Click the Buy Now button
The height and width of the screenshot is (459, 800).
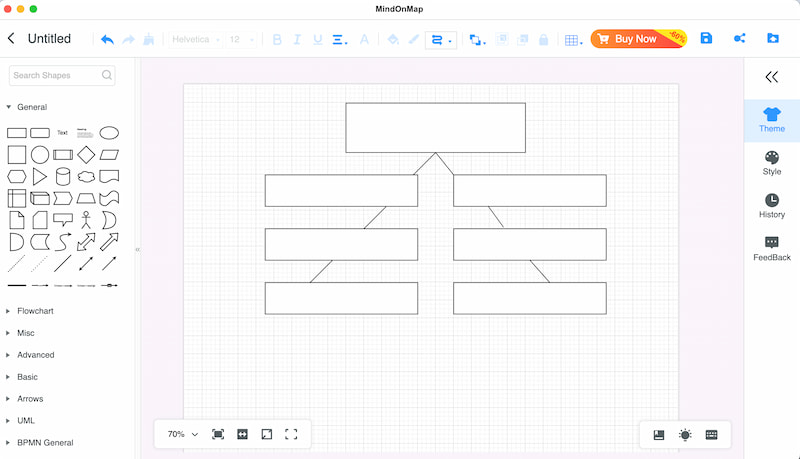637,39
